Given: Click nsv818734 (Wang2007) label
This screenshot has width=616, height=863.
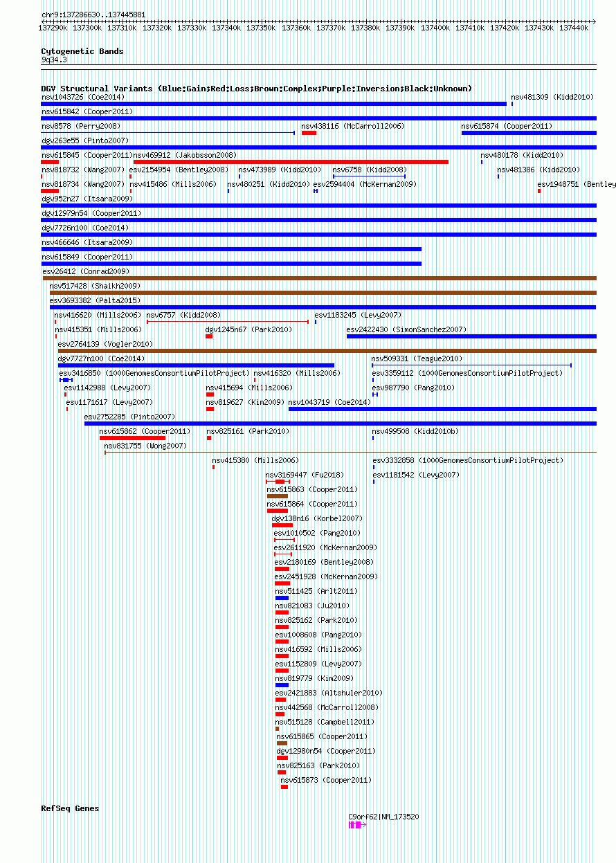Looking at the screenshot, I should (x=82, y=184).
